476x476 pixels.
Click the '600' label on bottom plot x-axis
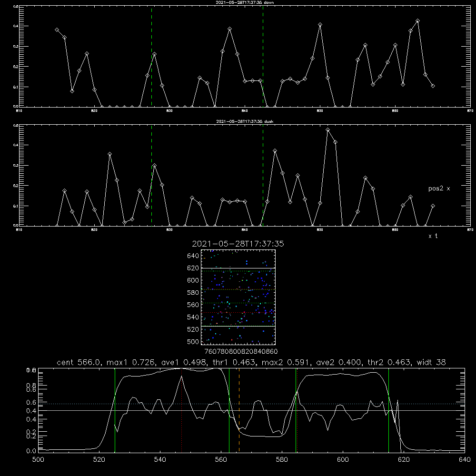pos(343,460)
